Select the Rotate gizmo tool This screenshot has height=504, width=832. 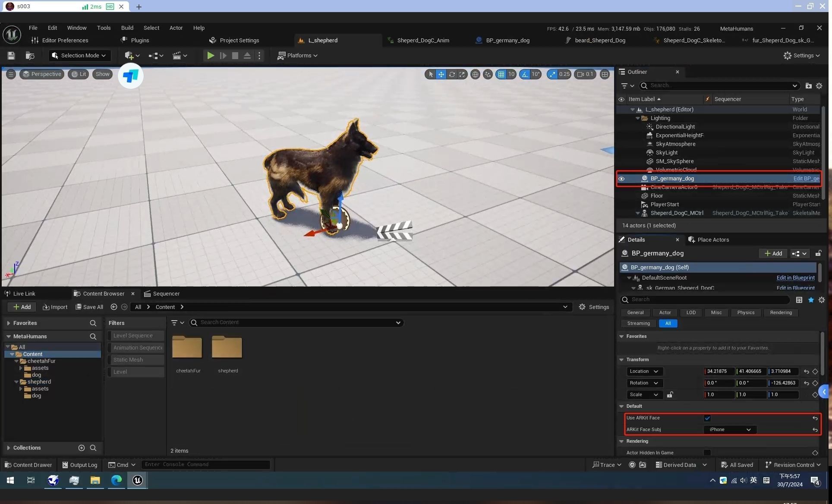pos(452,74)
